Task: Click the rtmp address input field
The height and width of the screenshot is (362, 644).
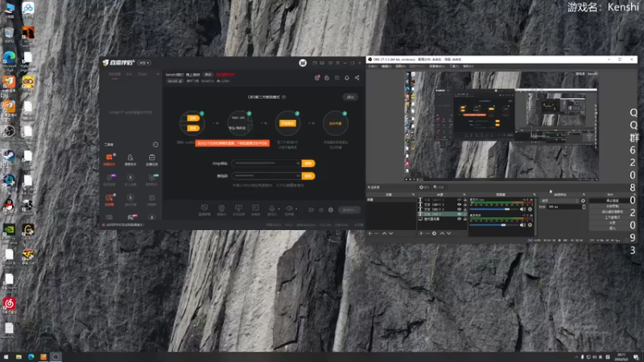Action: pyautogui.click(x=266, y=163)
